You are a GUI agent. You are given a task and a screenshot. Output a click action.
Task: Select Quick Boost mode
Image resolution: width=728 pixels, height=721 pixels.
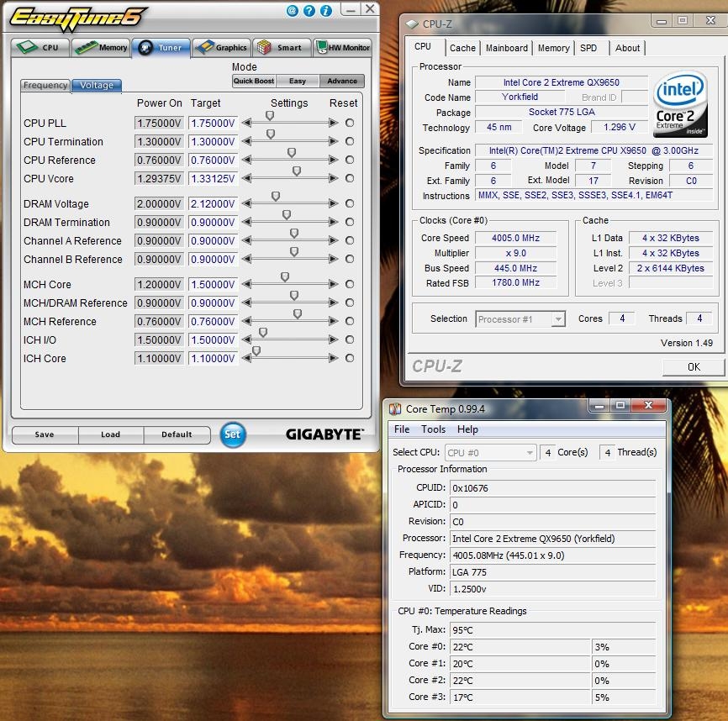click(254, 82)
